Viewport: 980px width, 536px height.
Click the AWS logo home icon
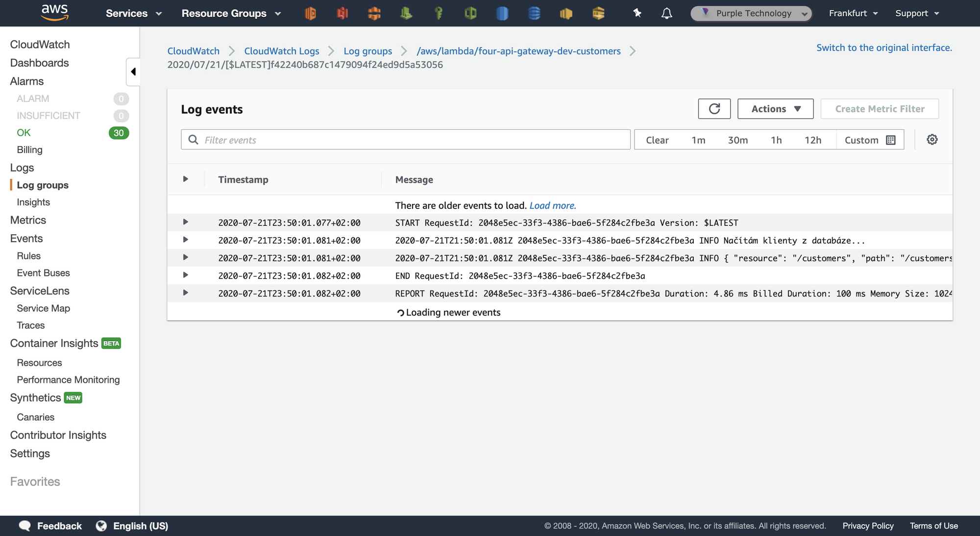pos(54,13)
